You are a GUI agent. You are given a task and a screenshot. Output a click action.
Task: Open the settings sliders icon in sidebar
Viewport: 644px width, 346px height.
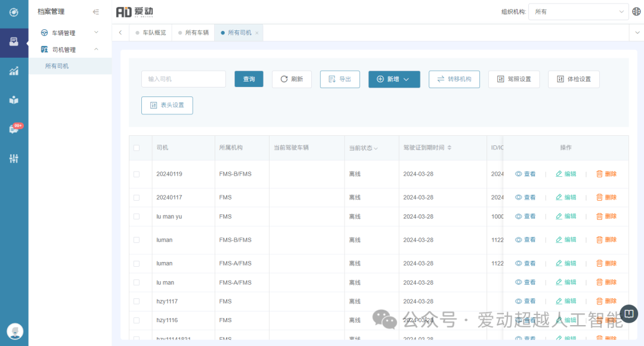14,158
